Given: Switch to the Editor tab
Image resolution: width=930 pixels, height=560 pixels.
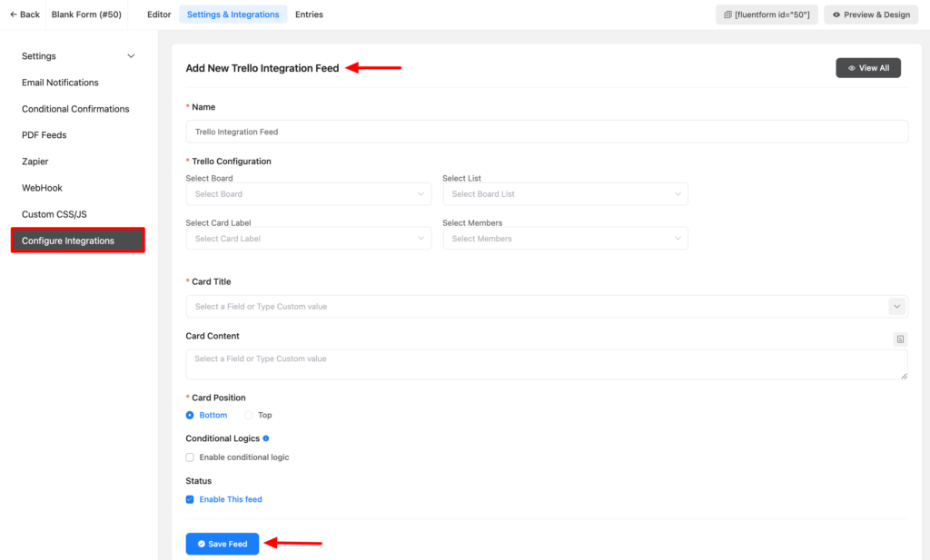Looking at the screenshot, I should (x=159, y=14).
